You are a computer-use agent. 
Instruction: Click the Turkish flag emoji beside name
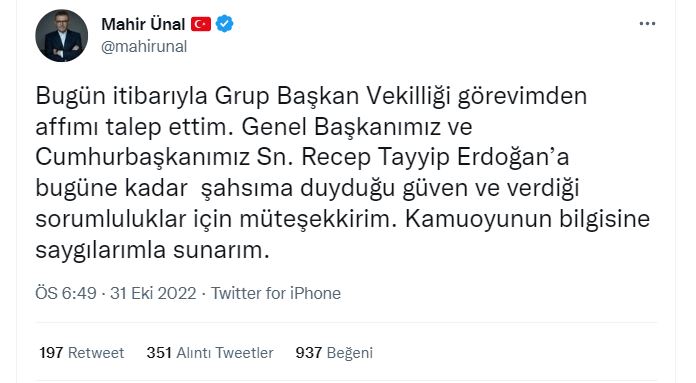pos(201,24)
